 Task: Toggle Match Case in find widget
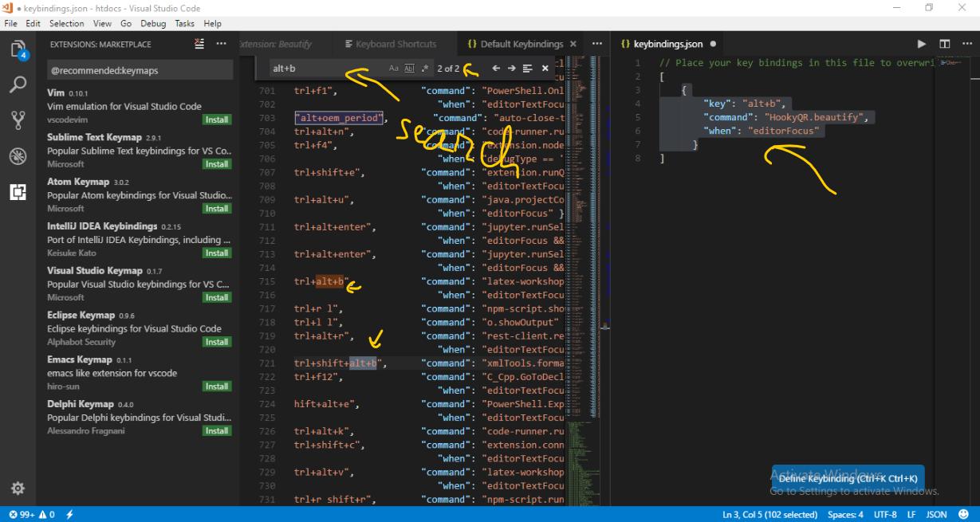click(394, 69)
